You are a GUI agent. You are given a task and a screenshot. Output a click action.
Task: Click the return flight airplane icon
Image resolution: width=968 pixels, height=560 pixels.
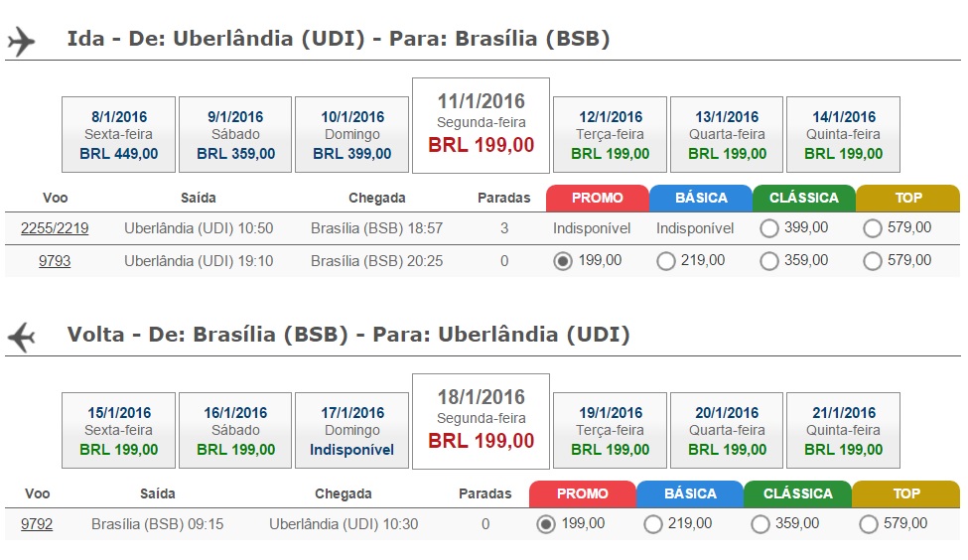[x=21, y=338]
